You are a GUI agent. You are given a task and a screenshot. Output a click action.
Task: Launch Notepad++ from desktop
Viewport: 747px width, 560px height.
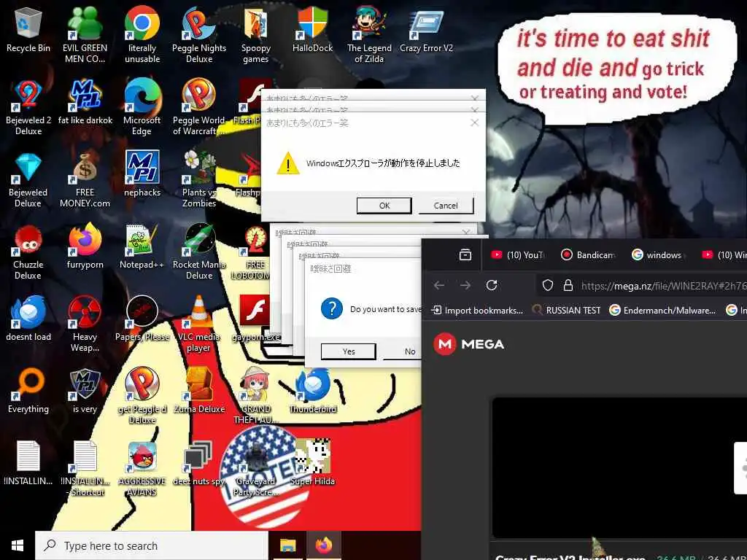click(x=142, y=246)
